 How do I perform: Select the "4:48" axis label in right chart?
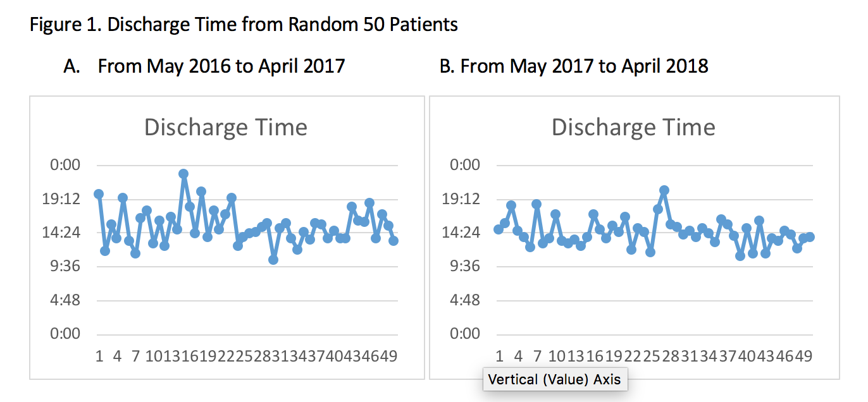(464, 300)
